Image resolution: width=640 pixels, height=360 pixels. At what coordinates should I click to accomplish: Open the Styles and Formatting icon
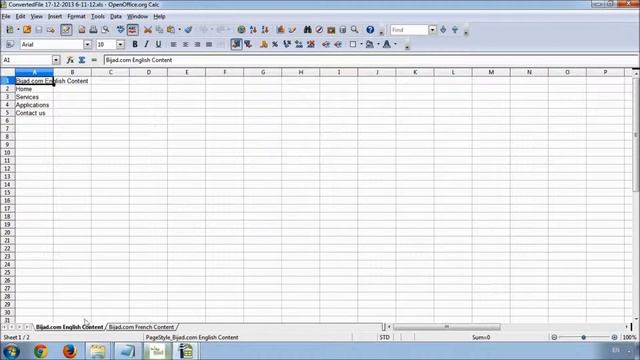pyautogui.click(x=10, y=44)
